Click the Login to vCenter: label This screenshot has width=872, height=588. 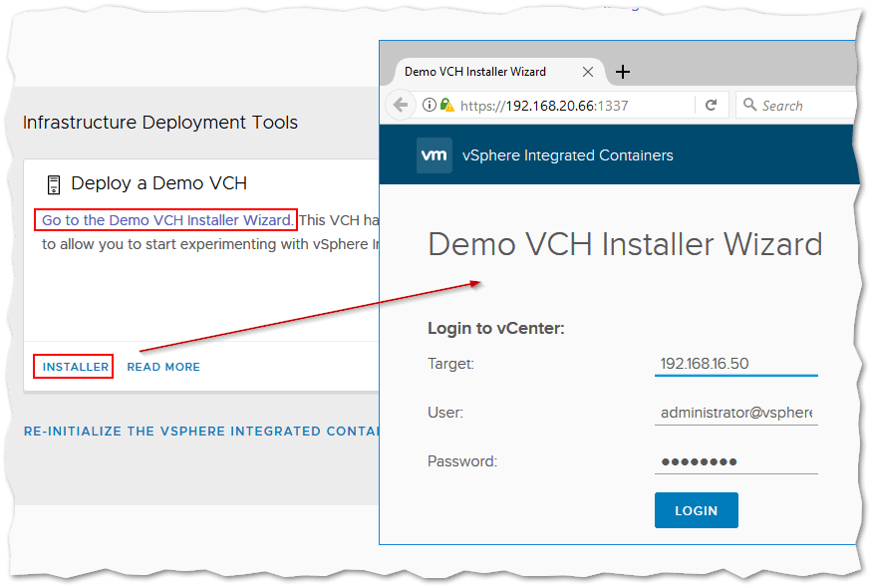[496, 328]
